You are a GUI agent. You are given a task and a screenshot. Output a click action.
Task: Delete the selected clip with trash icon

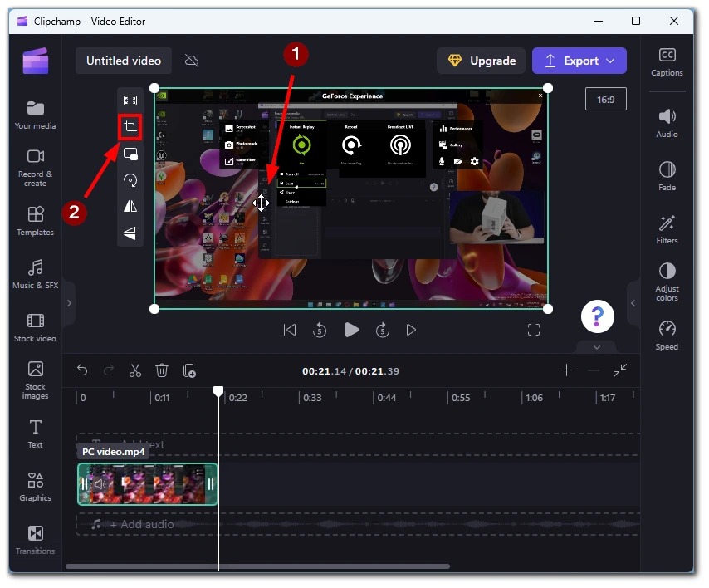point(162,370)
